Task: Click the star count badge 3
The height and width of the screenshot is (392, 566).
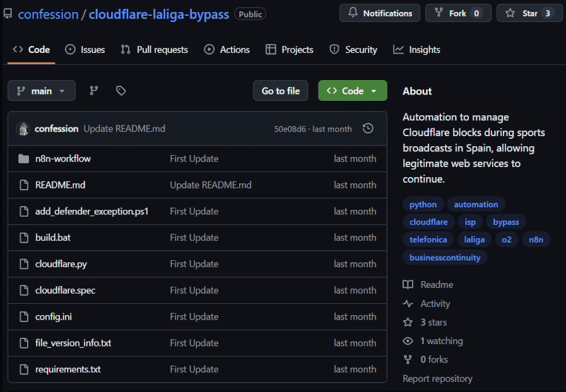Action: pyautogui.click(x=548, y=13)
